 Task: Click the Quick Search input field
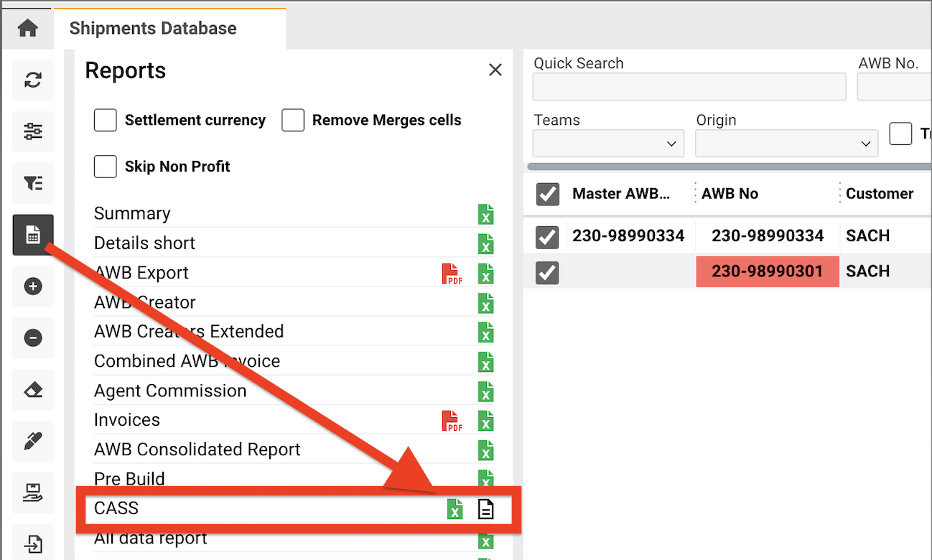click(x=689, y=87)
